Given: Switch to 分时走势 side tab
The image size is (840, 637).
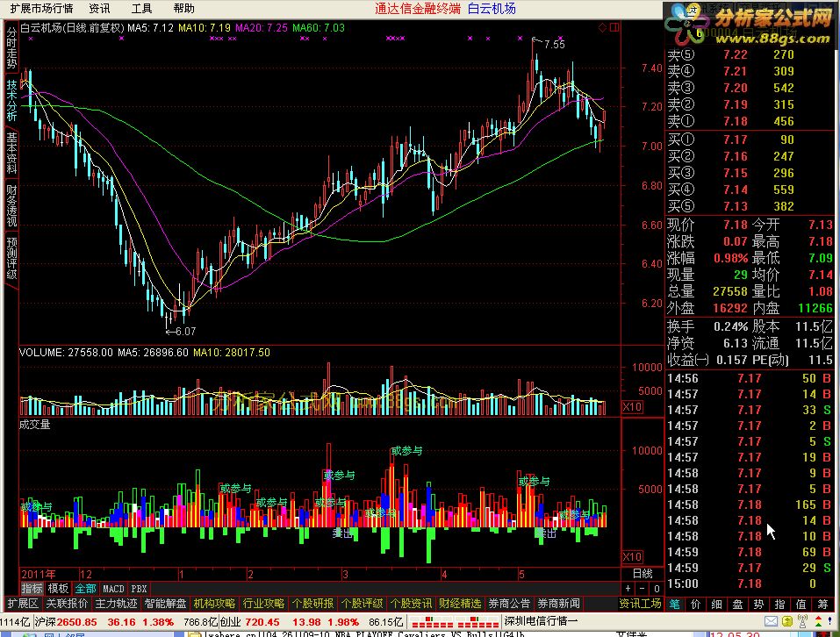Looking at the screenshot, I should [11, 48].
